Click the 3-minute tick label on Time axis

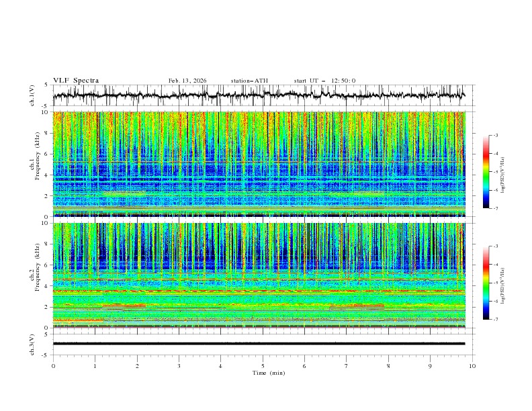[179, 366]
